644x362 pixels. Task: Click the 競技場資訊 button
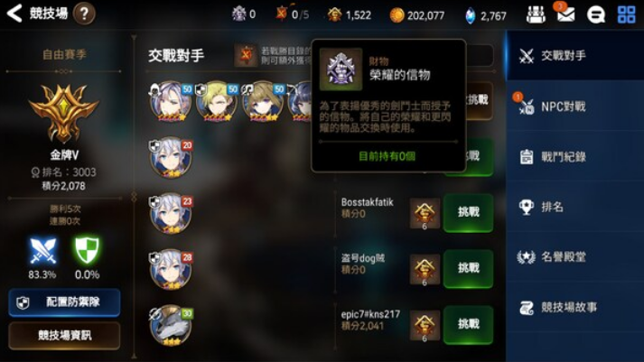click(64, 335)
